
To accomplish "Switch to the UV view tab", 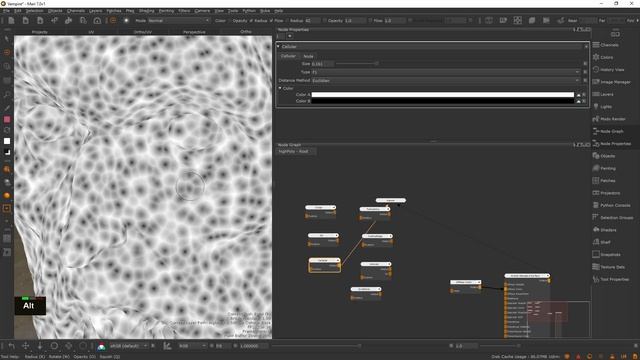I will coord(91,32).
